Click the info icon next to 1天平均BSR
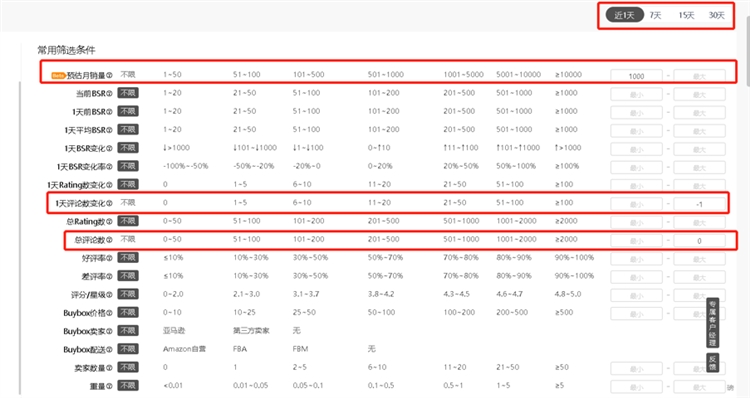Viewport: 750px width, 398px height. click(x=109, y=130)
